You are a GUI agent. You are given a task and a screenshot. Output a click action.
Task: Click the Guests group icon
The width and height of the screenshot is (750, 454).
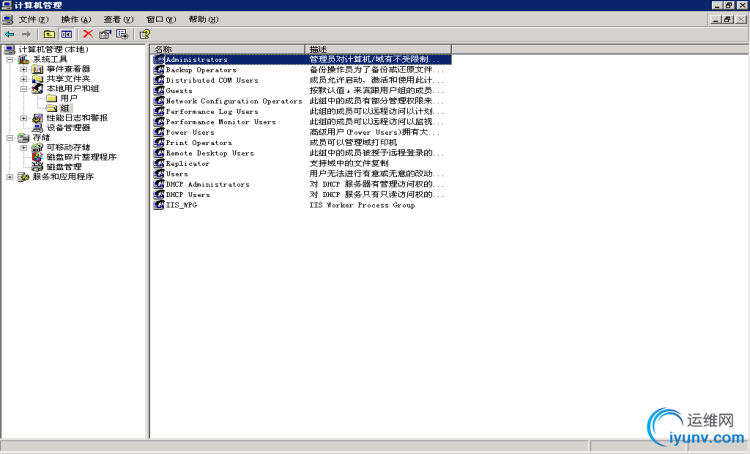click(x=159, y=90)
